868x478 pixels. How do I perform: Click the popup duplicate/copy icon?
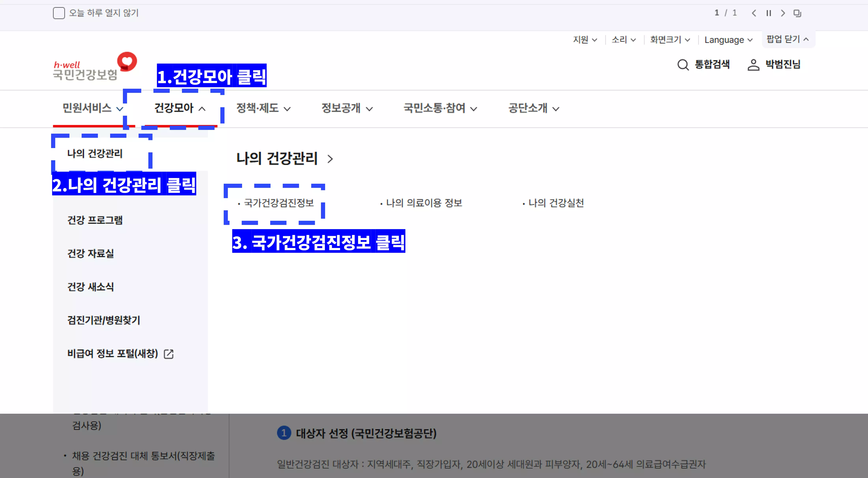797,13
